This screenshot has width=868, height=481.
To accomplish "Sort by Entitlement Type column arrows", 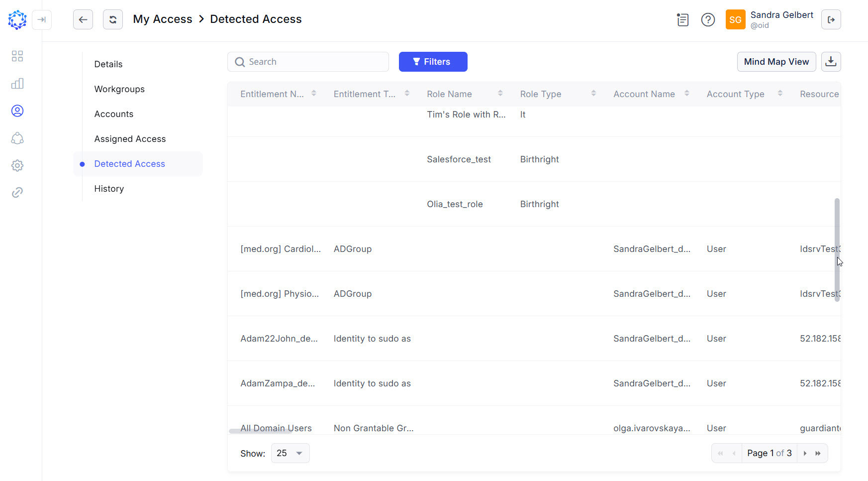I will pos(407,94).
